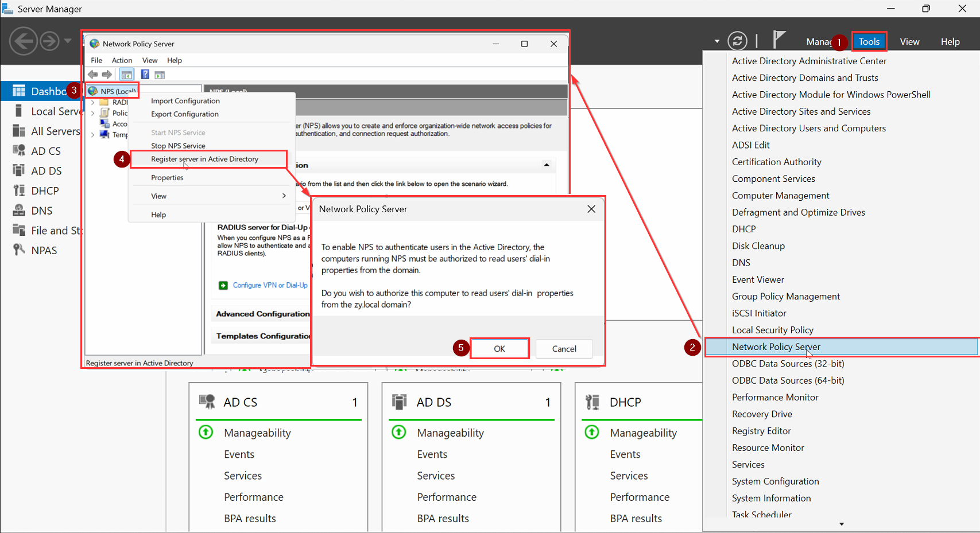Open All Servers in the sidebar

(x=41, y=131)
